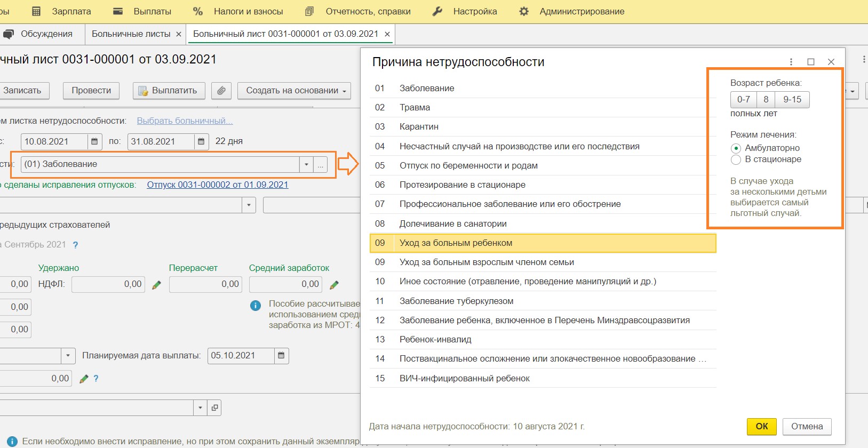Select 14 Поствакцинальное осложнение
The height and width of the screenshot is (448, 868).
543,358
